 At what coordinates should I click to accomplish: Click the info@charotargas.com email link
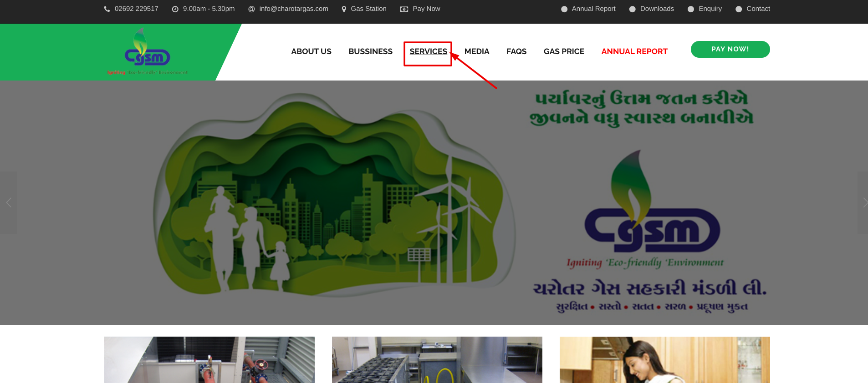(294, 9)
